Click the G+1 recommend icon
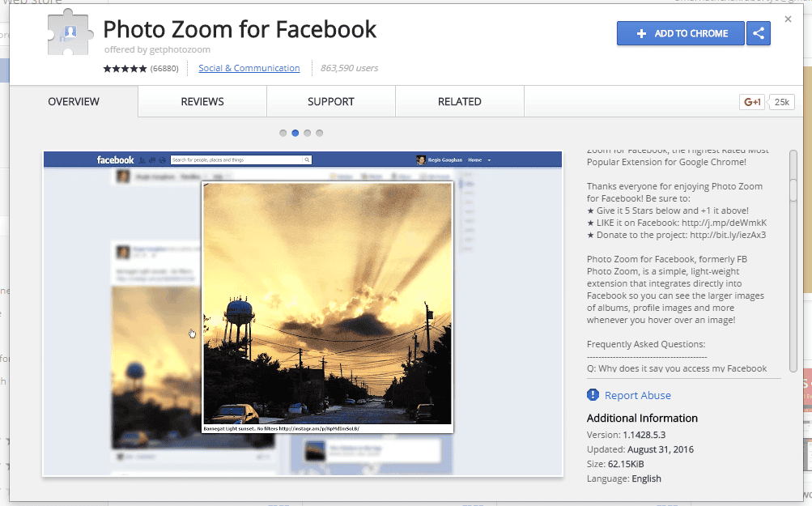 [750, 101]
